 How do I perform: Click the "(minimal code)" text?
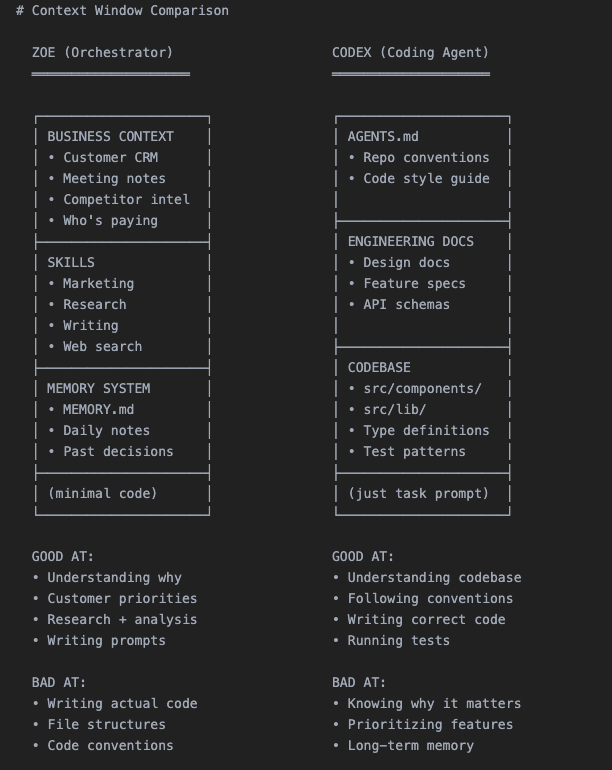[102, 493]
